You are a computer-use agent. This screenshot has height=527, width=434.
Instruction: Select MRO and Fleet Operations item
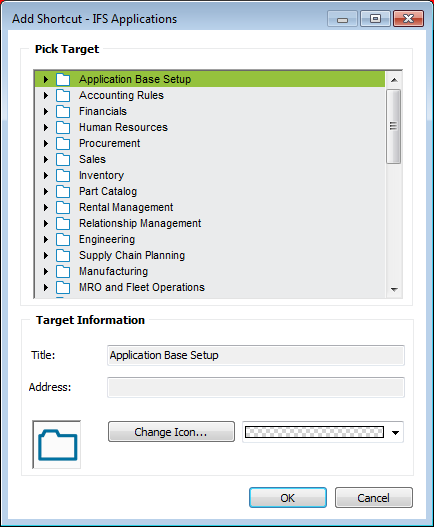[x=142, y=287]
